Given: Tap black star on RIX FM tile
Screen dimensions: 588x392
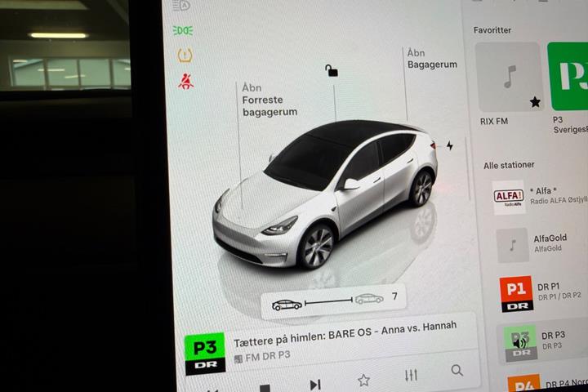Looking at the screenshot, I should 535,101.
